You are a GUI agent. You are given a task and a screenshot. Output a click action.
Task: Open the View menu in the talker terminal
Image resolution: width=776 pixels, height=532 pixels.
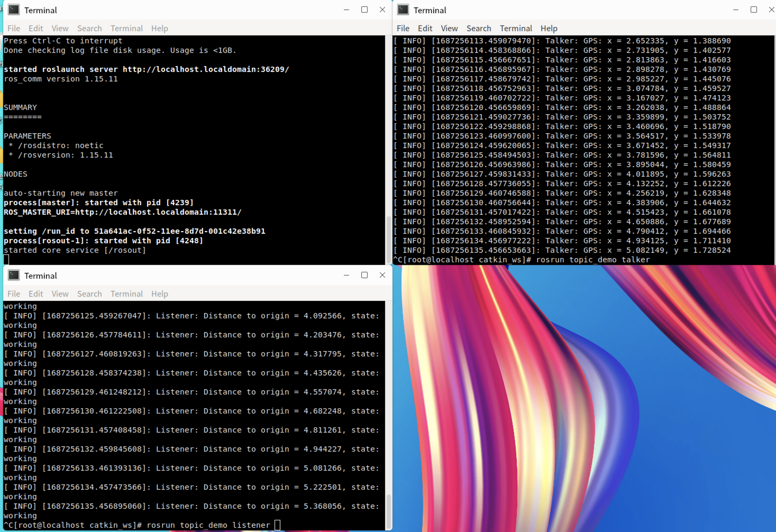point(449,28)
